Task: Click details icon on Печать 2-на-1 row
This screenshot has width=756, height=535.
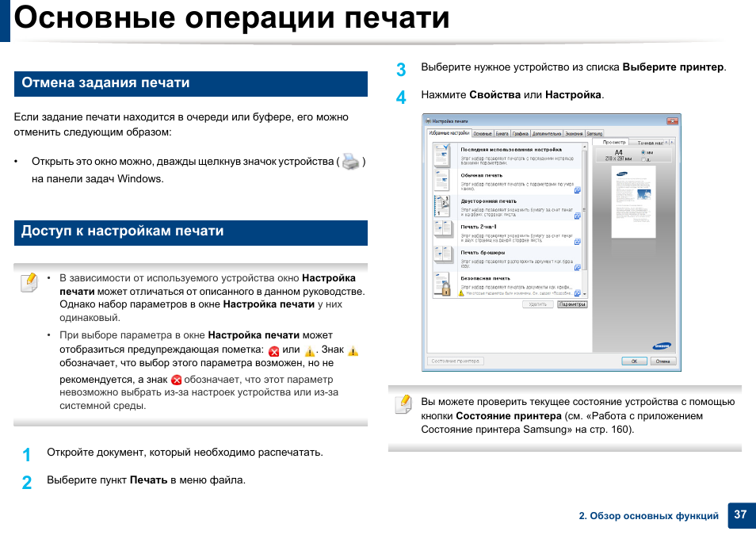Action: (577, 242)
